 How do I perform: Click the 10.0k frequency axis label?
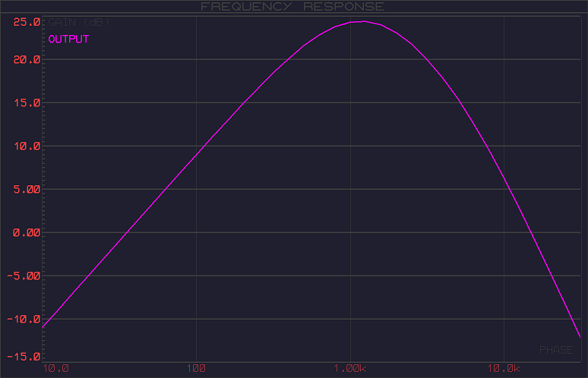coord(504,368)
